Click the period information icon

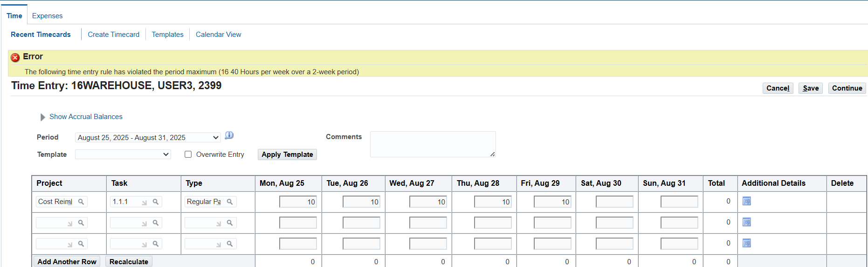click(x=229, y=135)
